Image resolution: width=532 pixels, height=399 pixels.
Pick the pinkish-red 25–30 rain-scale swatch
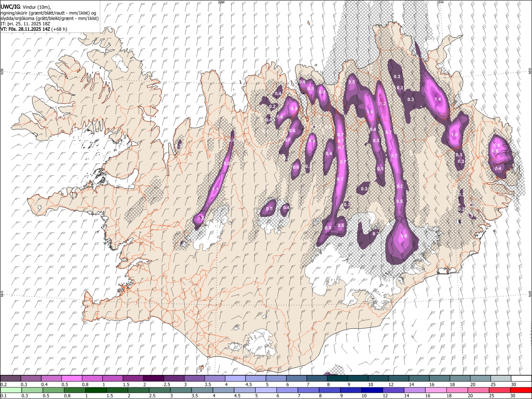[499, 390]
